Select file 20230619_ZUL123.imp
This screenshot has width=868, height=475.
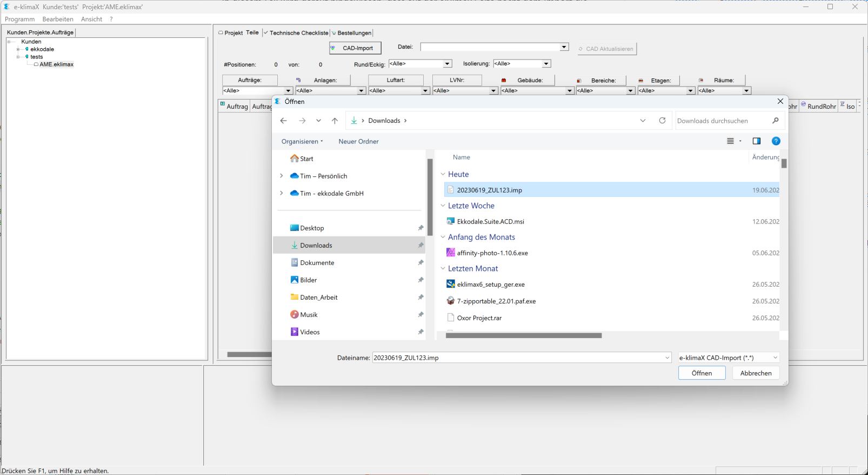tap(612, 190)
